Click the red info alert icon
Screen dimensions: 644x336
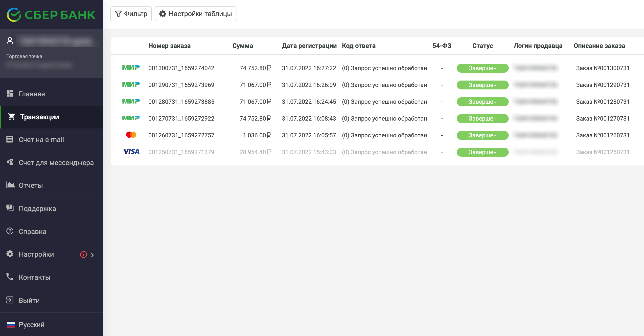point(84,254)
